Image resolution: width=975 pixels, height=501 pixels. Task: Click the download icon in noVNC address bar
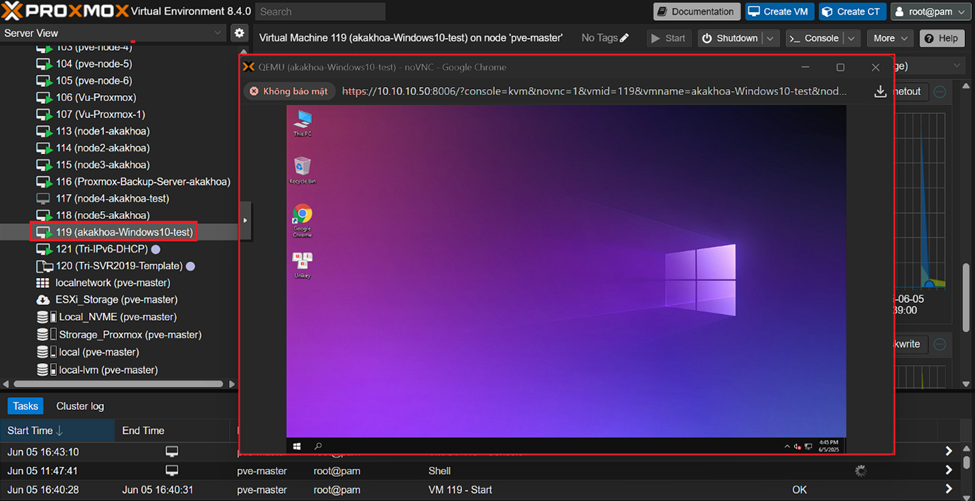880,91
